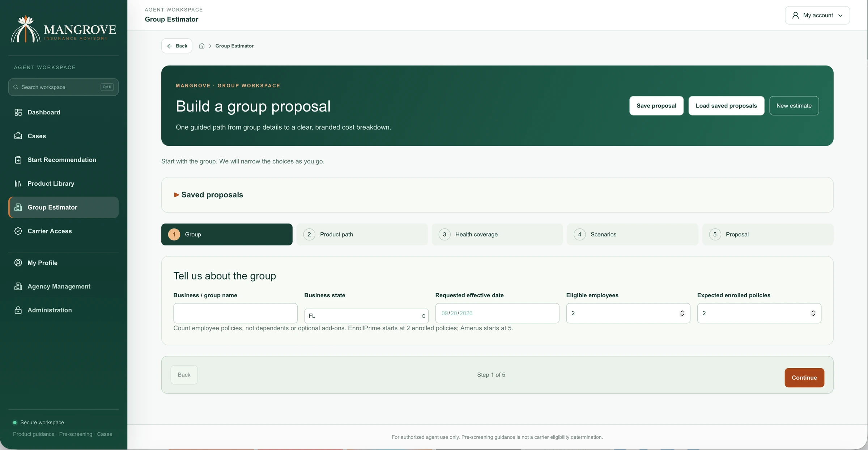Click the Product Library books icon

[x=18, y=184]
